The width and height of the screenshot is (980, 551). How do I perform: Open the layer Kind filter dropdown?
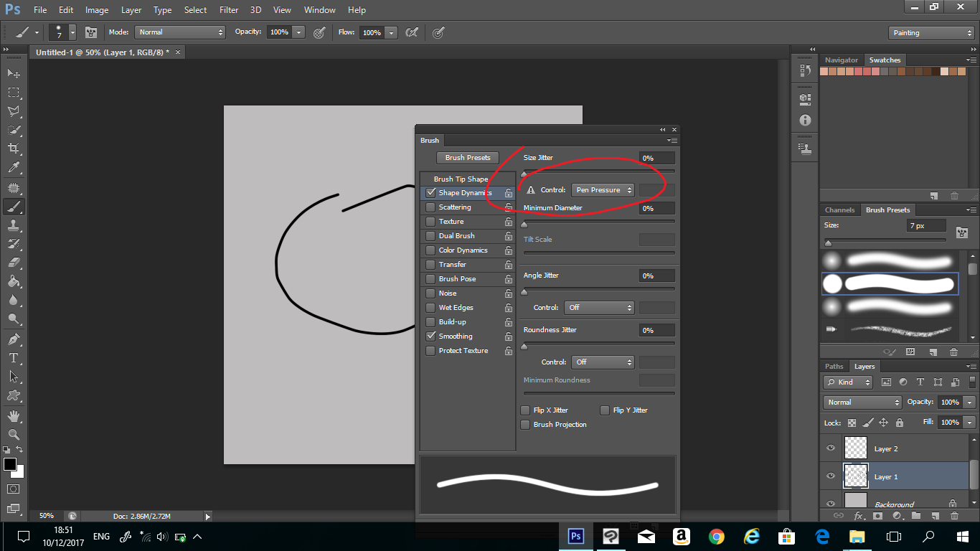click(848, 382)
